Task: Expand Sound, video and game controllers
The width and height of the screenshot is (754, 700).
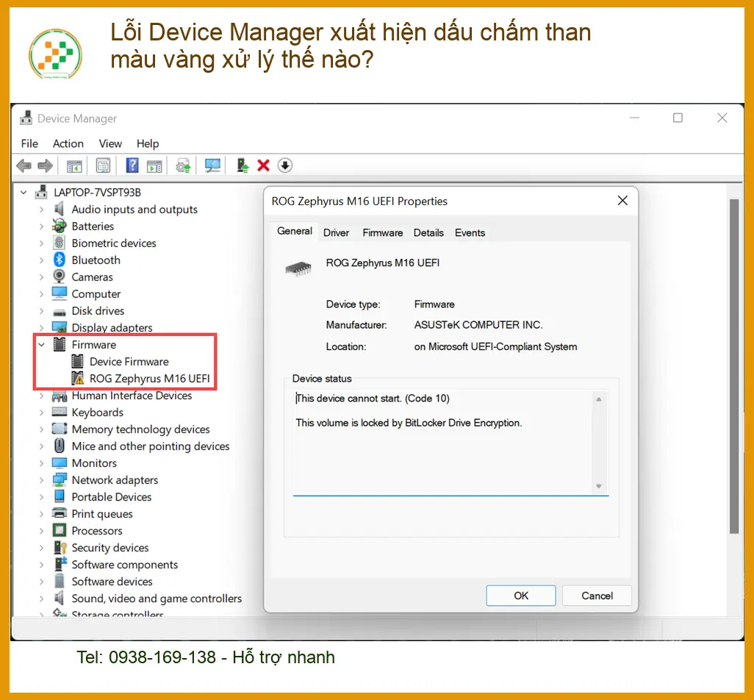Action: click(x=41, y=599)
